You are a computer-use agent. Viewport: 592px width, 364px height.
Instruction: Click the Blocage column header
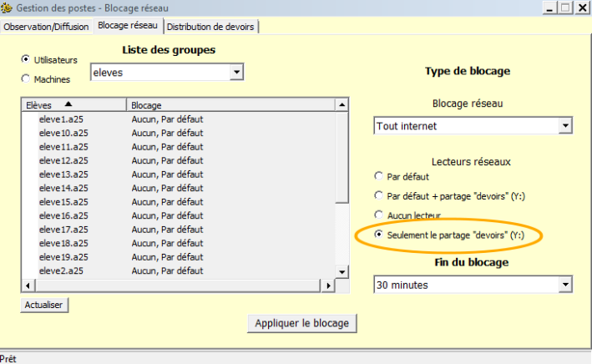230,105
